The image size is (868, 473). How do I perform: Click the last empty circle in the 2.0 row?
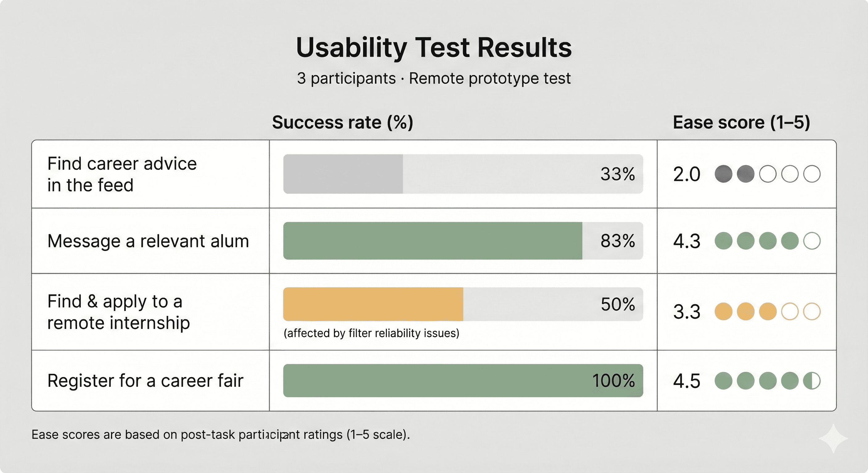(811, 174)
